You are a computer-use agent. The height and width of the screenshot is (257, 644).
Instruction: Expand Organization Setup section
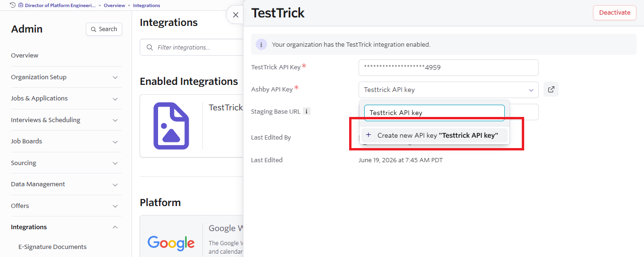click(66, 77)
